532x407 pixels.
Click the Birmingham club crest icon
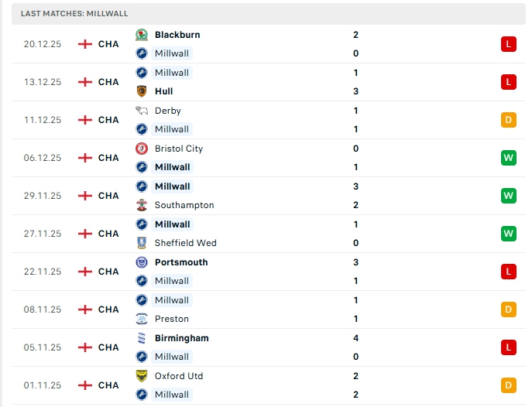[142, 338]
